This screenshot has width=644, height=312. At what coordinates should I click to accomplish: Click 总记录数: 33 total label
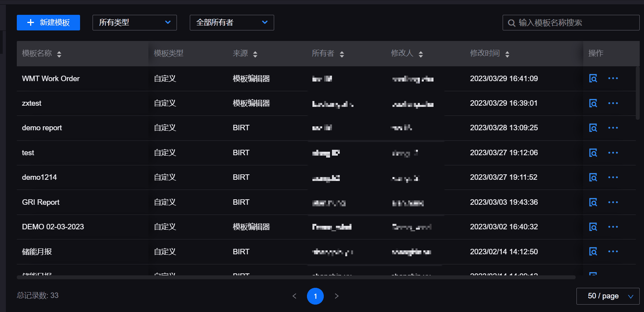(x=37, y=296)
